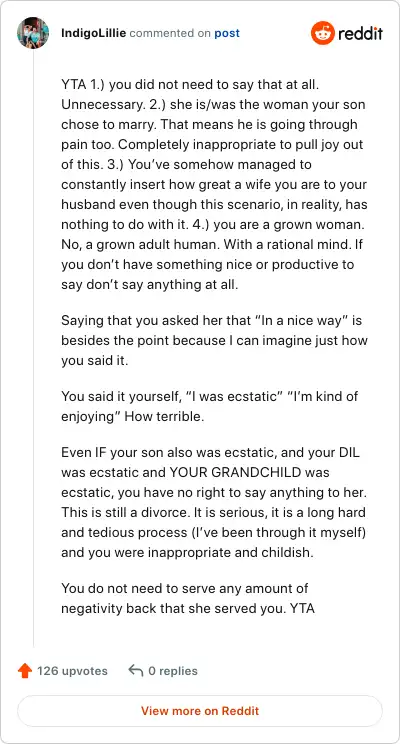Screen dimensions: 400x744
Task: Click the paragraph beginning "YTA 1.)"
Action: (214, 185)
